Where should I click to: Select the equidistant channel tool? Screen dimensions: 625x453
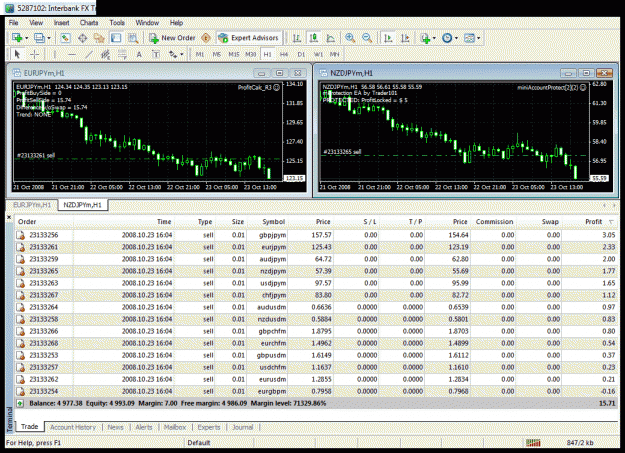point(105,54)
